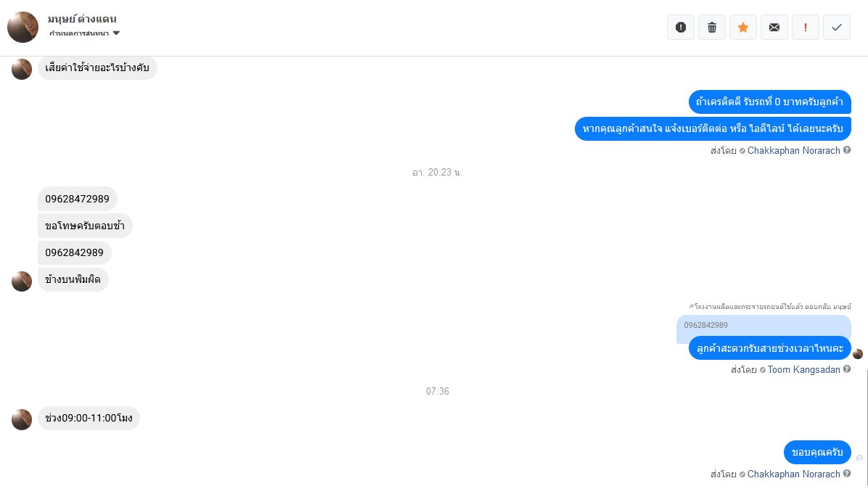The height and width of the screenshot is (502, 868).
Task: Mark conversation unread with envelope icon
Action: point(774,27)
